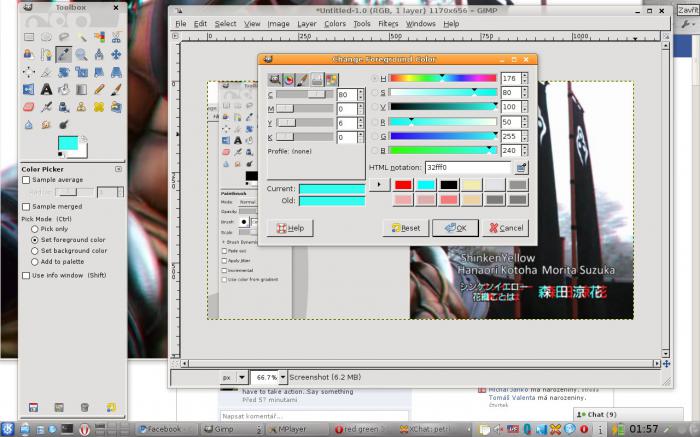
Task: Adjust the R value stepper
Action: (525, 122)
